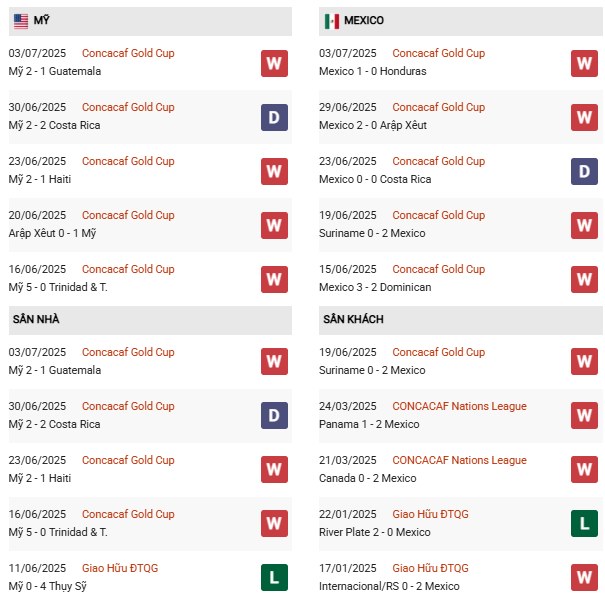Open Concacaf Gold Cup link dated 20/06/2025
Image resolution: width=605 pixels, height=603 pixels.
tap(128, 215)
